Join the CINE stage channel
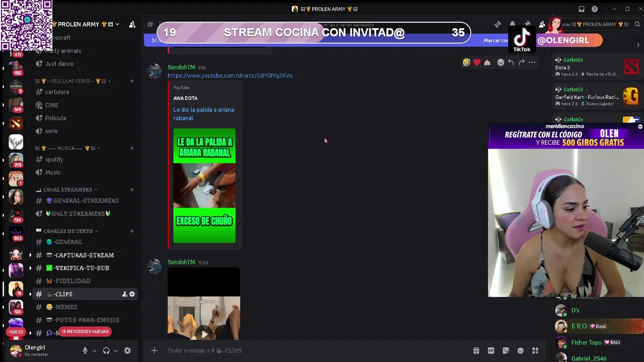The width and height of the screenshot is (644, 362). tap(84, 105)
